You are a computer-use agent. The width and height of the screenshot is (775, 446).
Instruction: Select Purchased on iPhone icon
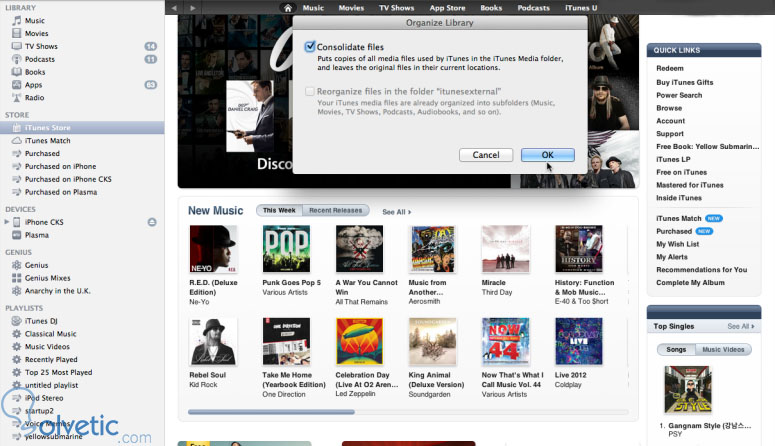coord(17,166)
